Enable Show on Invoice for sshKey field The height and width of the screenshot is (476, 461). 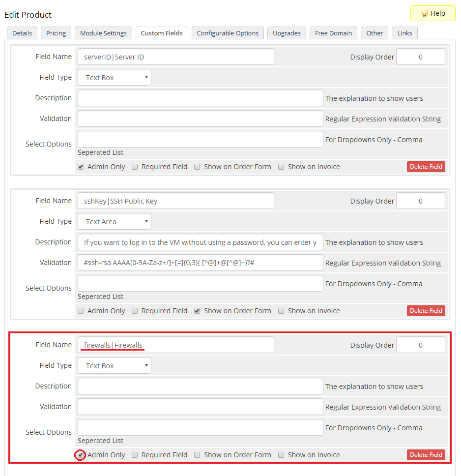pos(281,311)
